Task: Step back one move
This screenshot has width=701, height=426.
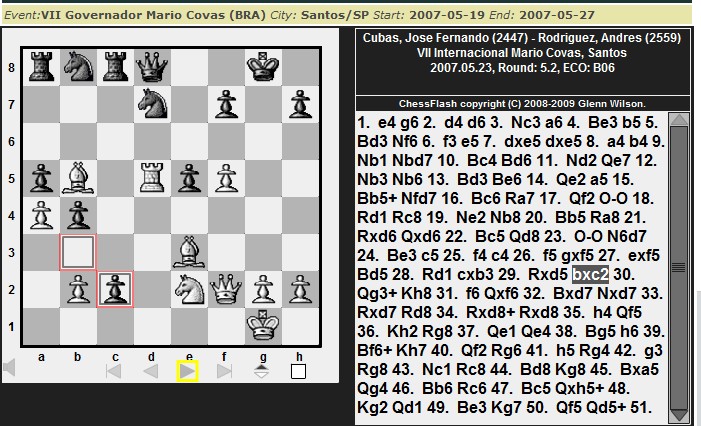Action: pos(150,371)
